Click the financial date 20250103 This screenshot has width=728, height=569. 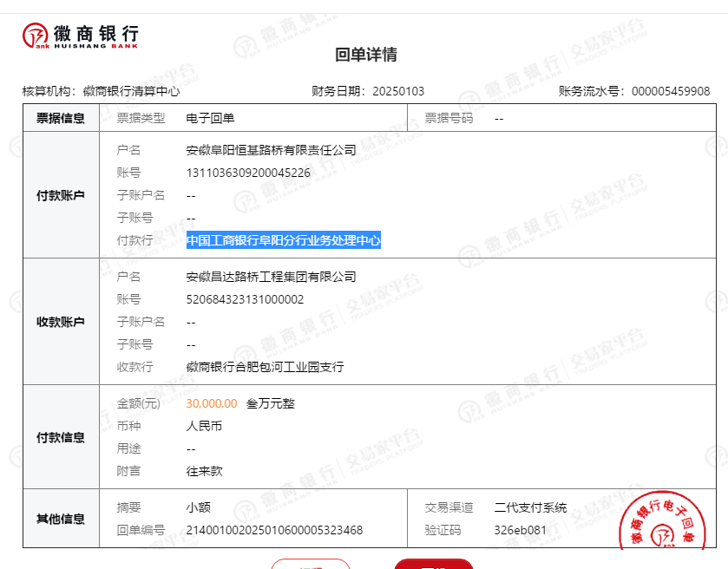[398, 91]
